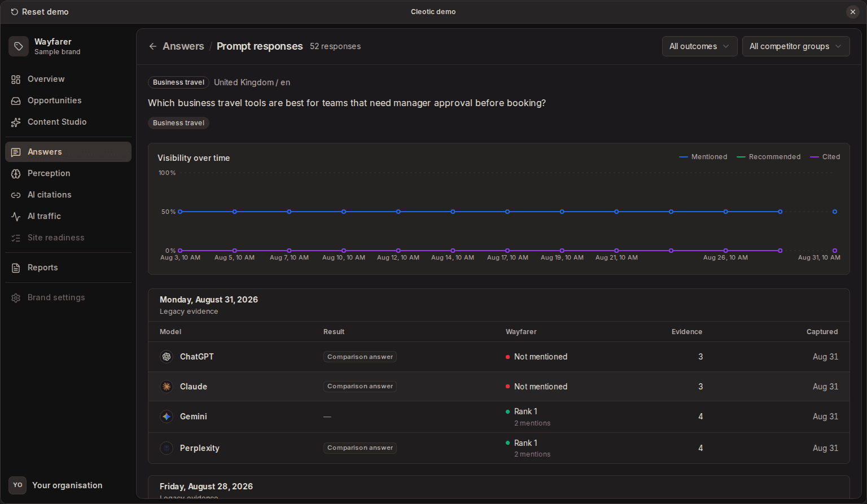Open the Reports document icon

[16, 268]
